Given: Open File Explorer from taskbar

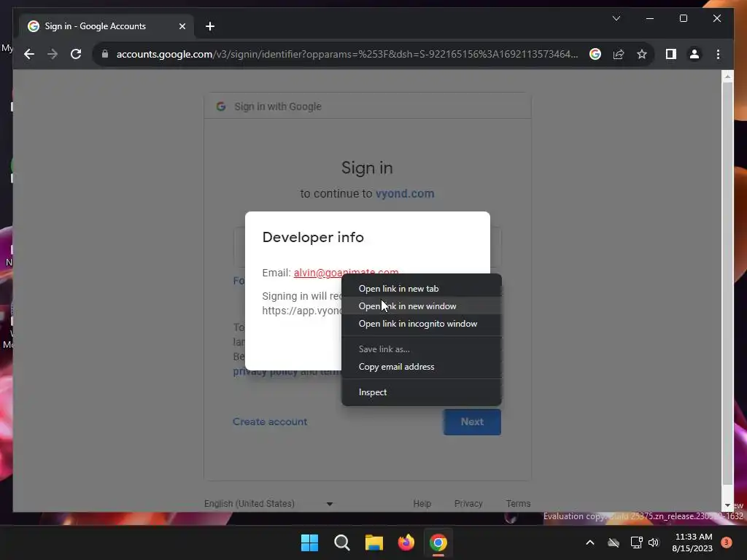Looking at the screenshot, I should 374,542.
